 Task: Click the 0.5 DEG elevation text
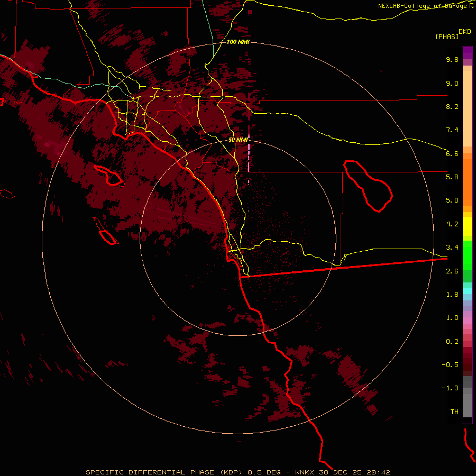pos(264,472)
